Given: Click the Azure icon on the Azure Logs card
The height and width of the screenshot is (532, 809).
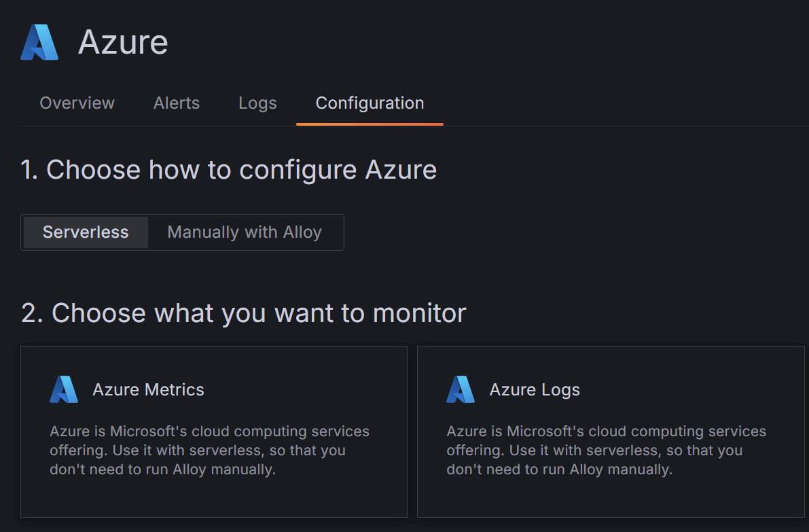Looking at the screenshot, I should 460,389.
